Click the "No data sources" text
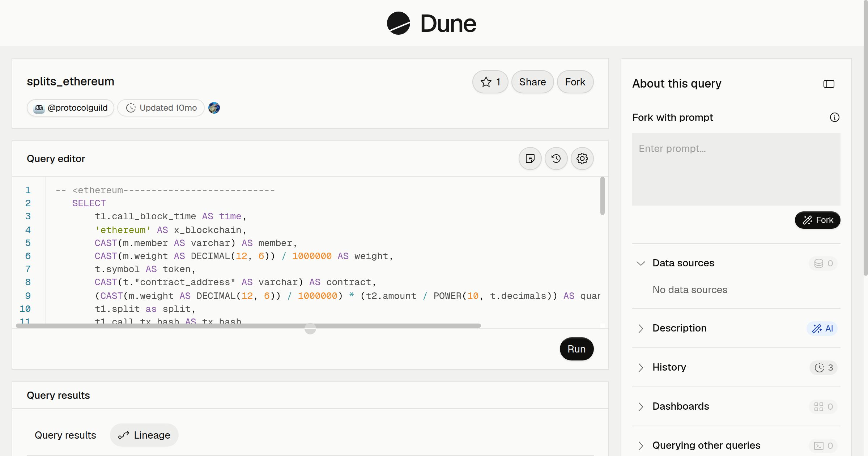Screen dimensions: 868x456 [690, 290]
